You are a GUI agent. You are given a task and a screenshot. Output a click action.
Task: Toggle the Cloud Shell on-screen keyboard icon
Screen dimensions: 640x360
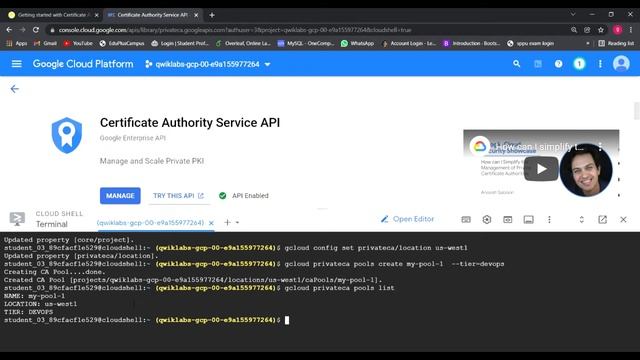pyautogui.click(x=466, y=220)
